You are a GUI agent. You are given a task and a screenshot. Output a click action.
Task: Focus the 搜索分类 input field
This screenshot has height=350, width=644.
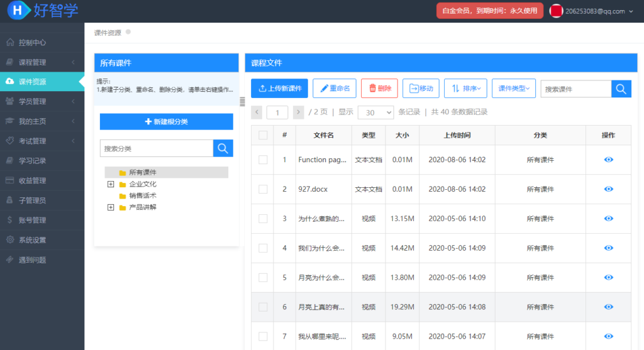(x=157, y=148)
